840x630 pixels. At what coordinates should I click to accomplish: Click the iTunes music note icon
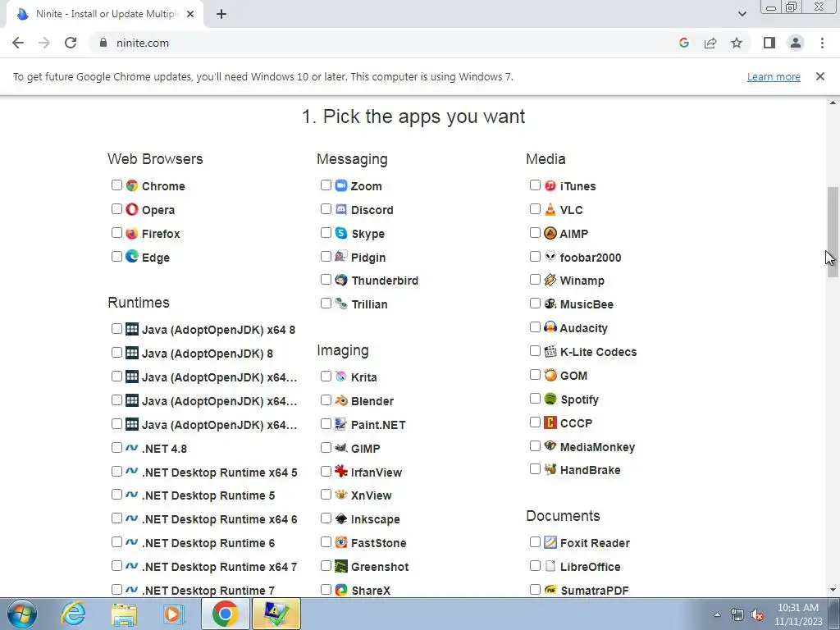pyautogui.click(x=550, y=185)
